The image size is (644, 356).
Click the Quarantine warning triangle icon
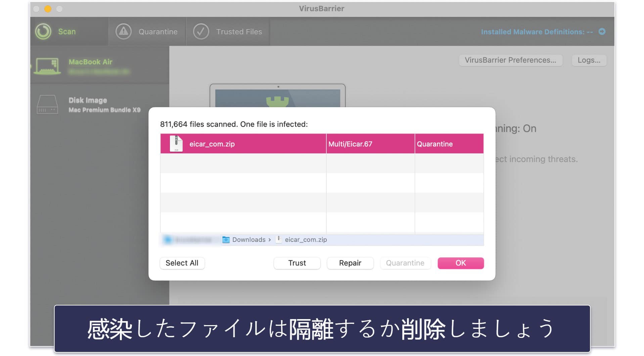[124, 32]
